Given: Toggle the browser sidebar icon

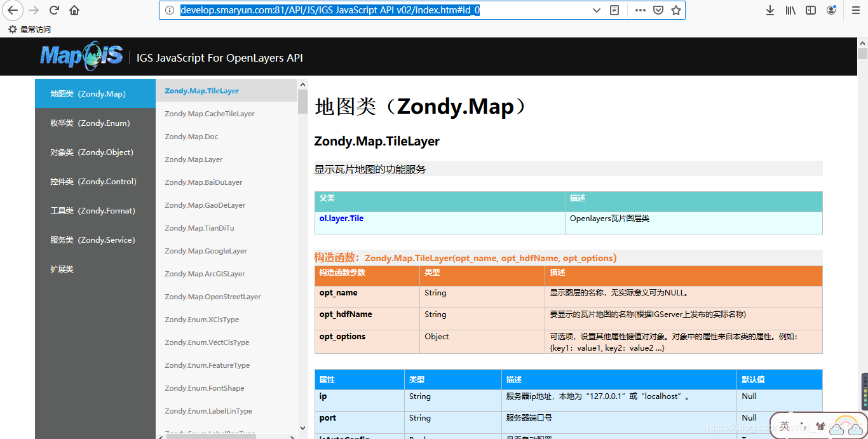Looking at the screenshot, I should click(x=810, y=10).
